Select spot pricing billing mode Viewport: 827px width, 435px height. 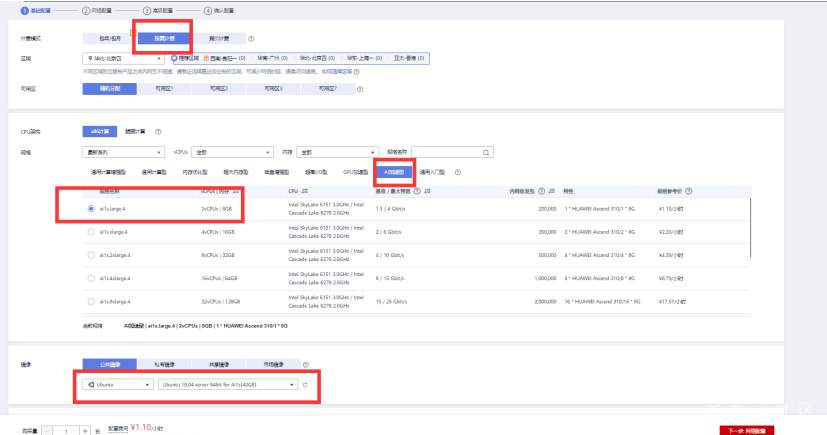coord(219,38)
